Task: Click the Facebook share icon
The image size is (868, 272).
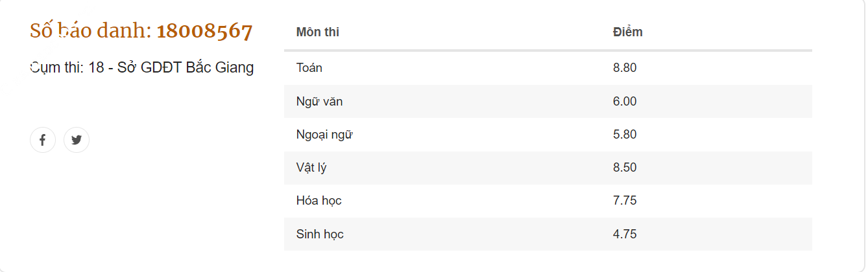Action: [x=43, y=140]
